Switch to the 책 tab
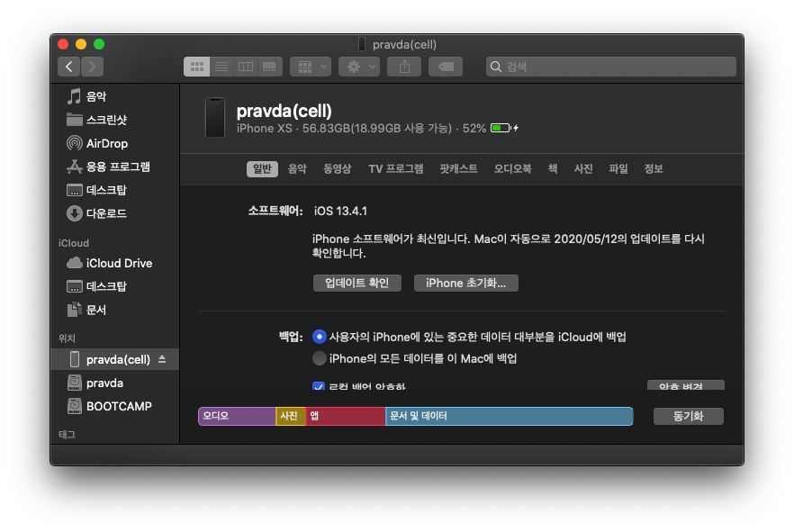Viewport: 794px width, 532px height. (x=553, y=168)
